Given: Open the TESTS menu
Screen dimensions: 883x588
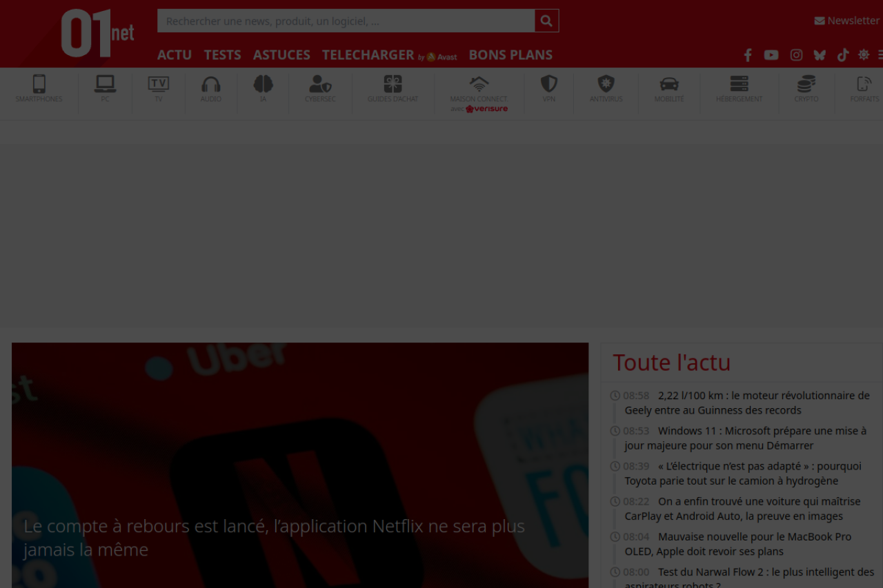Looking at the screenshot, I should click(222, 55).
